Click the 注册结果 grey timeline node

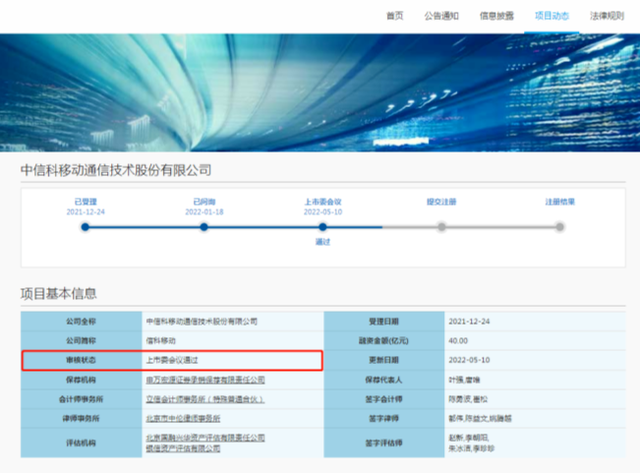pos(560,227)
